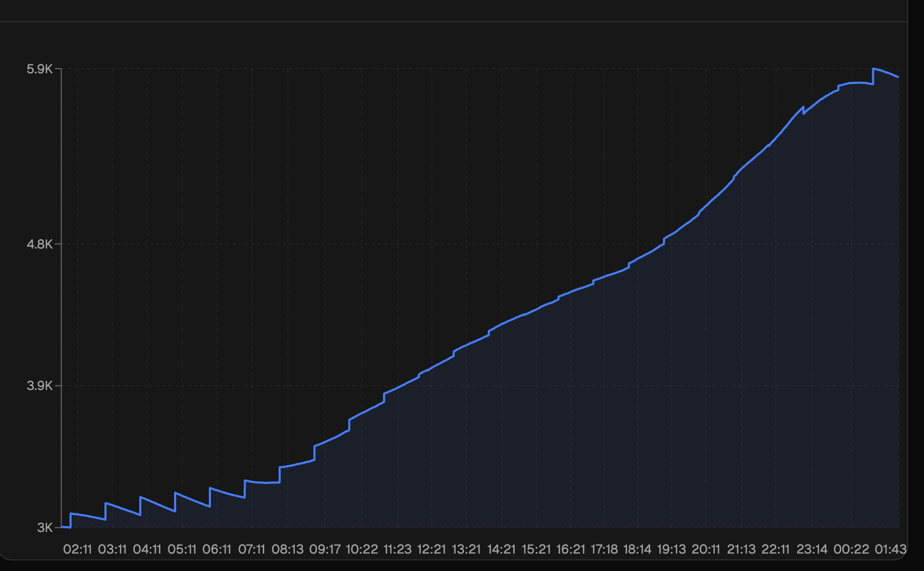The image size is (924, 571).
Task: Click the 22:11 time axis label
Action: [x=775, y=549]
